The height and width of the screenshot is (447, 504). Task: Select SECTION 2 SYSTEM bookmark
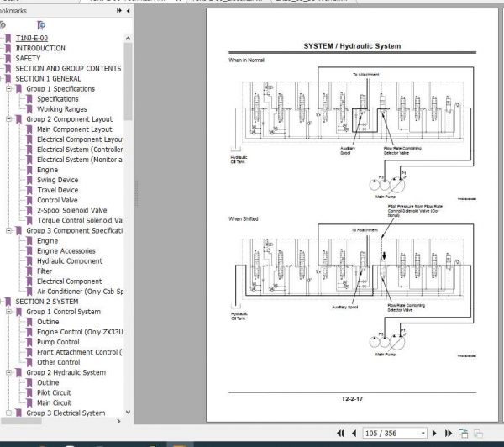pyautogui.click(x=47, y=302)
